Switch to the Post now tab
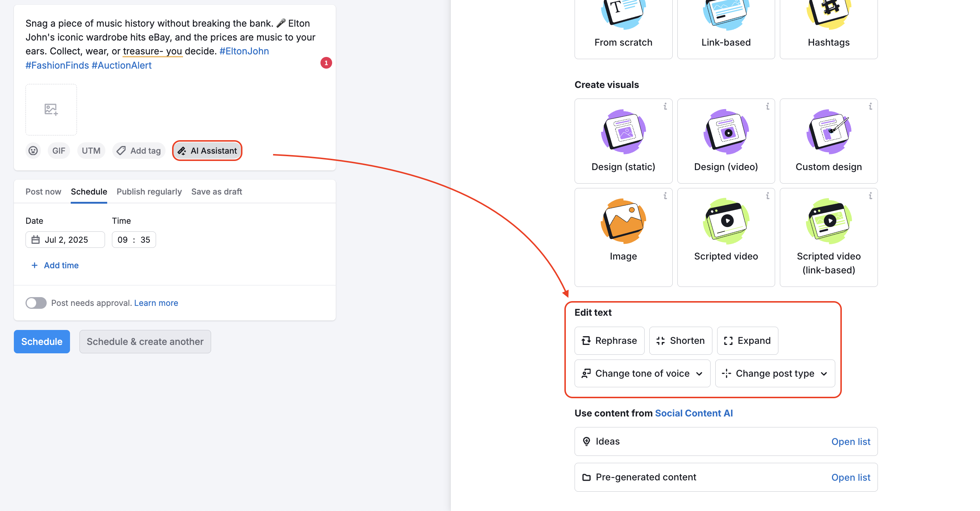 43,192
